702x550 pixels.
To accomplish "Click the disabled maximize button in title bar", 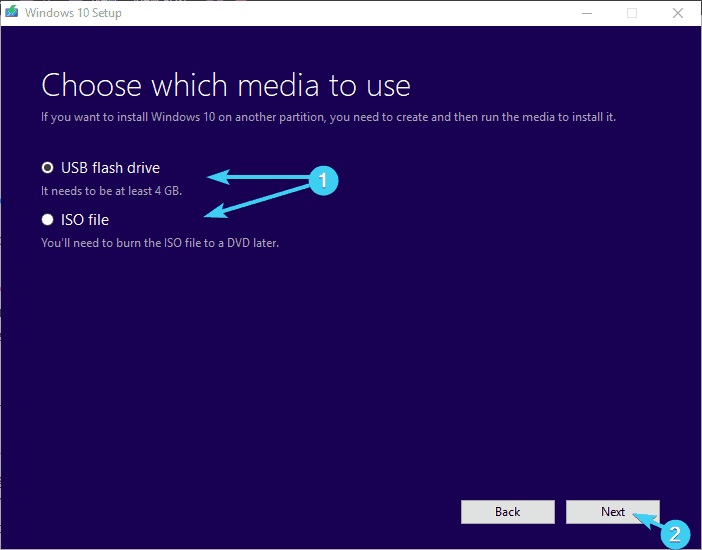I will (x=632, y=13).
